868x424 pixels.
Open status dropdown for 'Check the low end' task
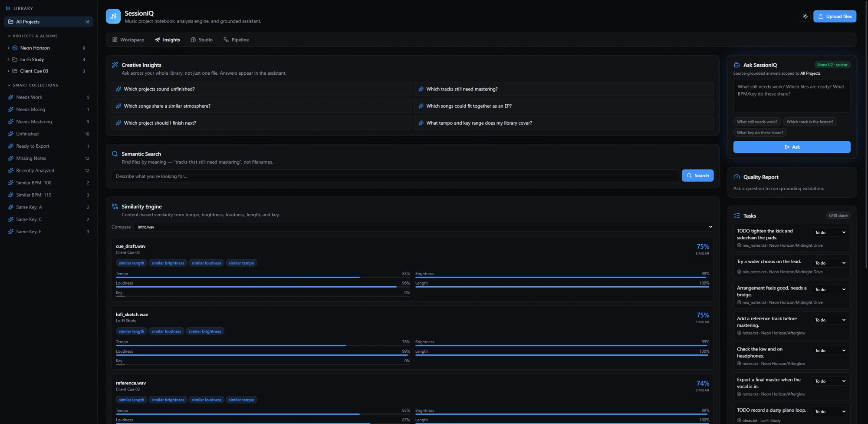[x=829, y=351]
